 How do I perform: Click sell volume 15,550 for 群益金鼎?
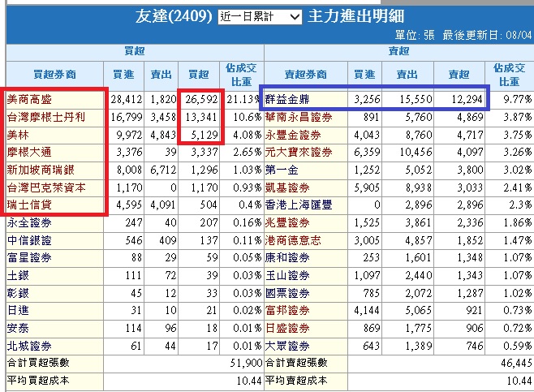416,100
